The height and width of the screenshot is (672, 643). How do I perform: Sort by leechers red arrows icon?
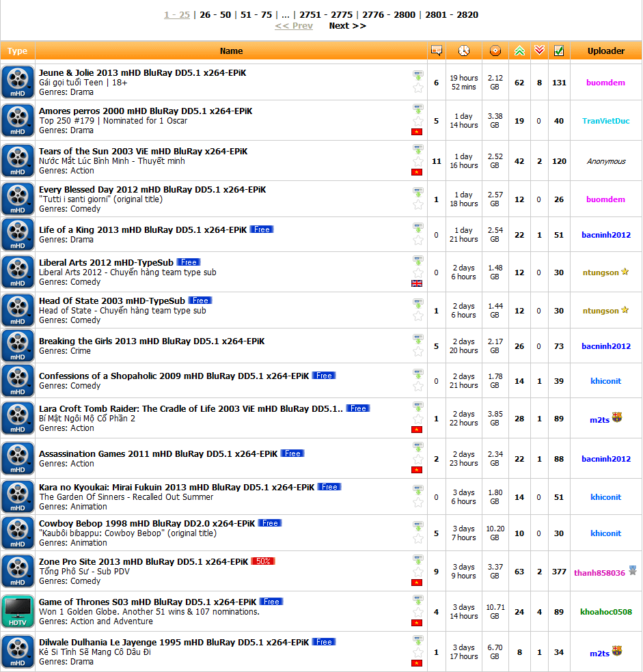click(x=539, y=51)
